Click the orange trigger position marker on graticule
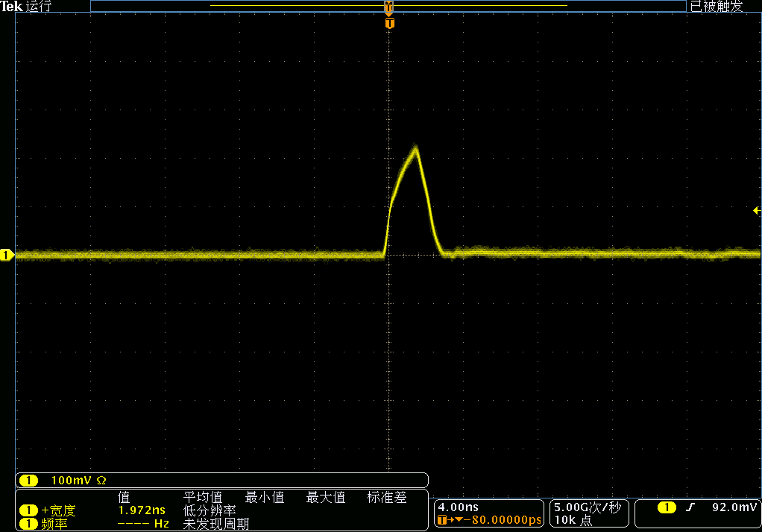Image resolution: width=762 pixels, height=532 pixels. tap(389, 24)
